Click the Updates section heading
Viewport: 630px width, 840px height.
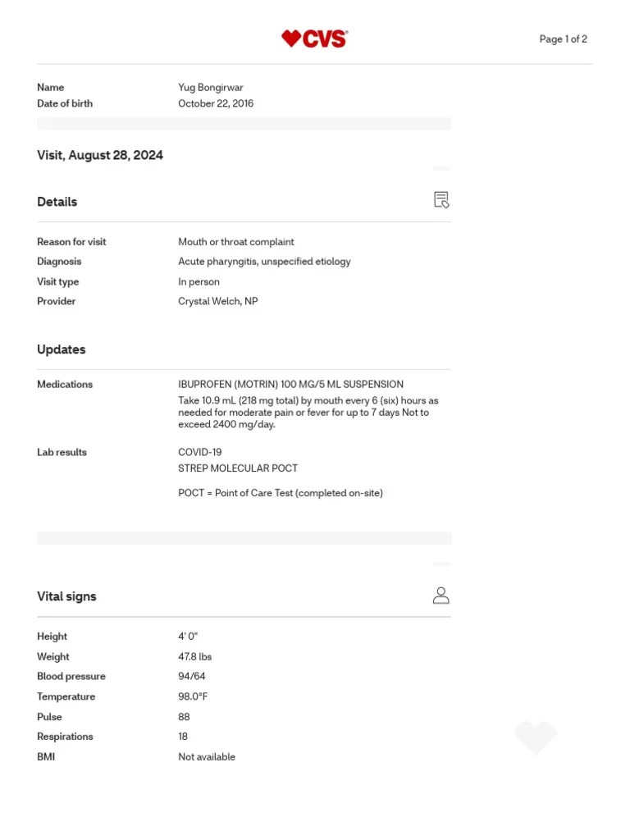[61, 349]
